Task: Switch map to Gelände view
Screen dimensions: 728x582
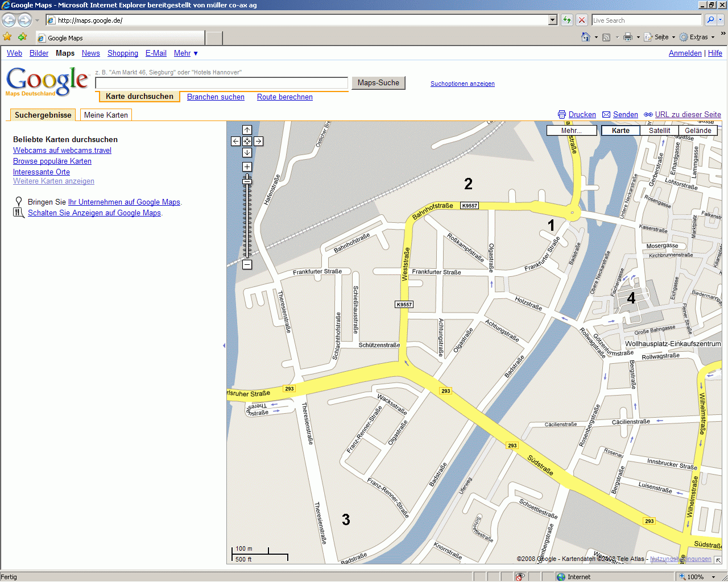Action: click(698, 130)
